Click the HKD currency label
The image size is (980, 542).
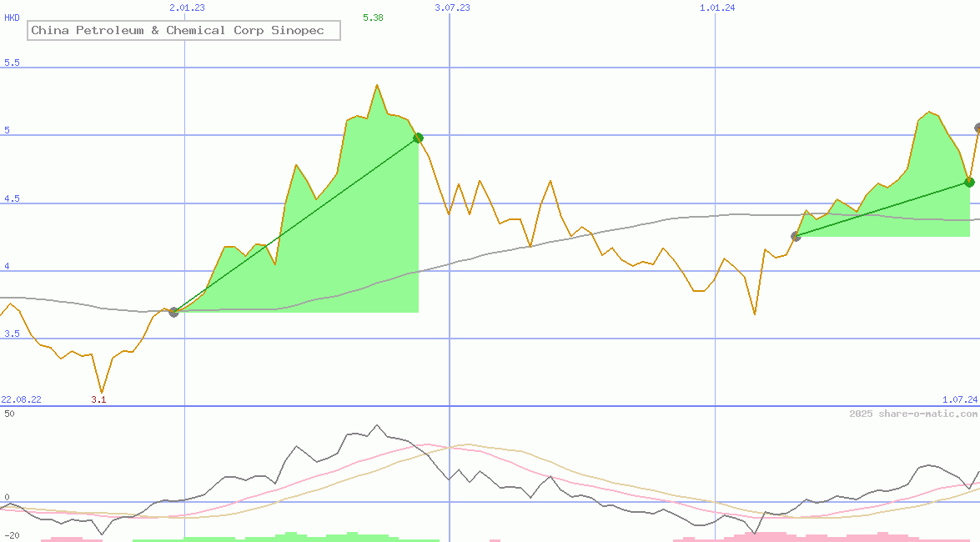pos(12,18)
